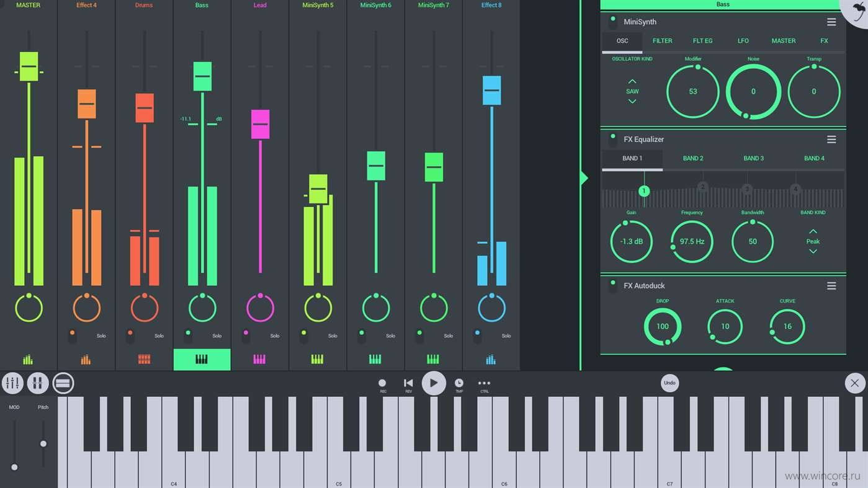
Task: Click the up chevron above SAW oscillator kind
Action: click(x=632, y=81)
